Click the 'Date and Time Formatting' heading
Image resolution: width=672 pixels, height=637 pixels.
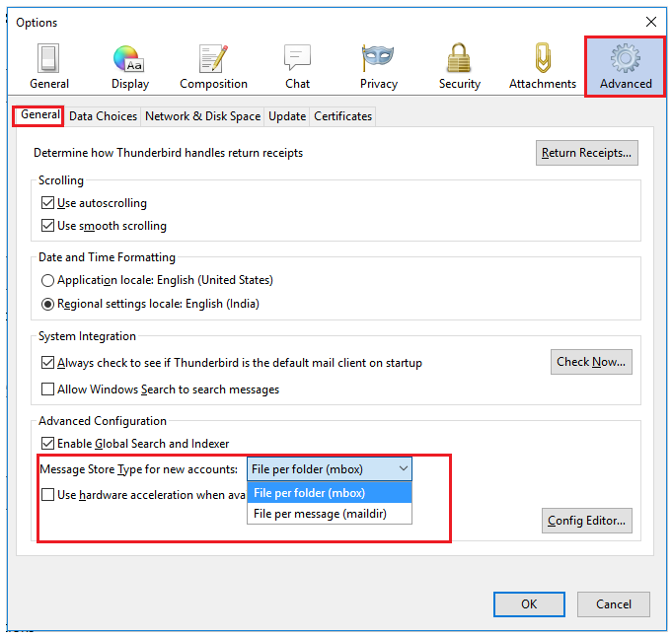[x=107, y=257]
